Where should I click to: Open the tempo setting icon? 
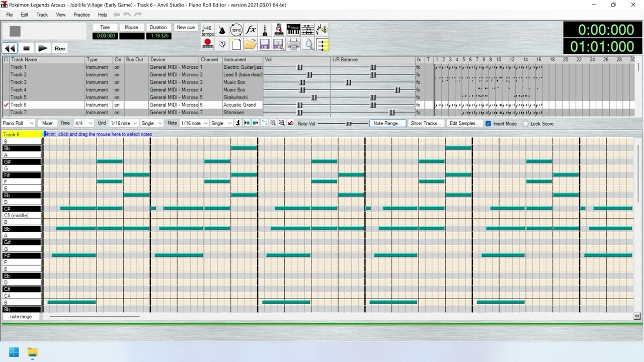[207, 30]
